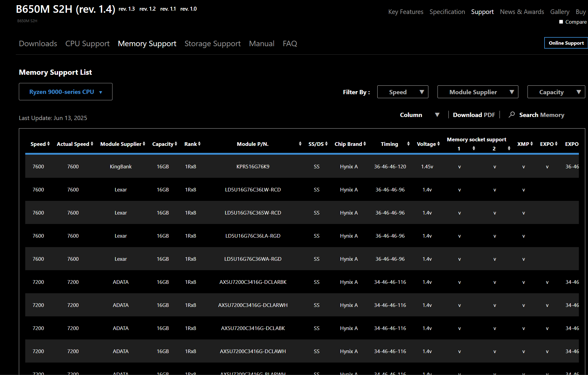
Task: Sort by Rank column arrows
Action: 199,144
